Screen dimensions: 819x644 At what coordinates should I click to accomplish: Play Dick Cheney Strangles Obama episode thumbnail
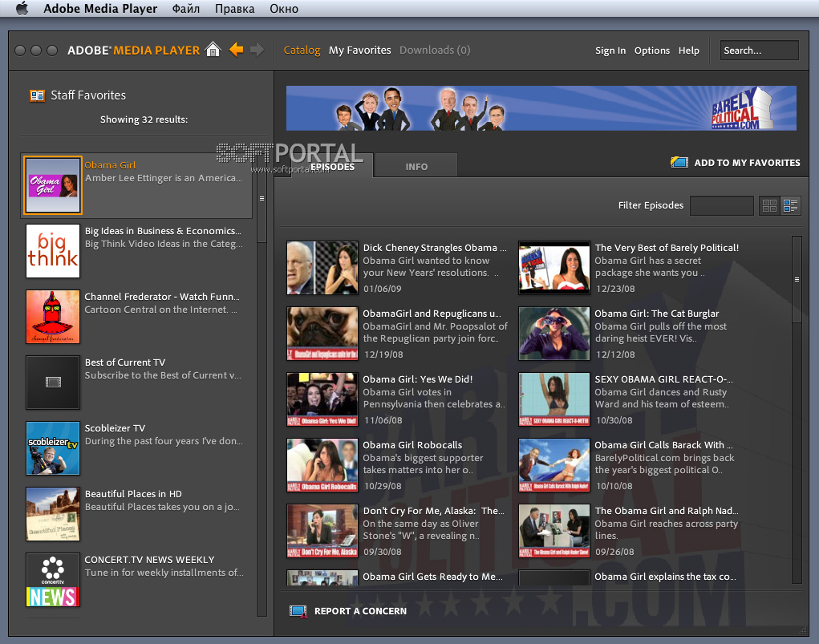click(x=322, y=267)
